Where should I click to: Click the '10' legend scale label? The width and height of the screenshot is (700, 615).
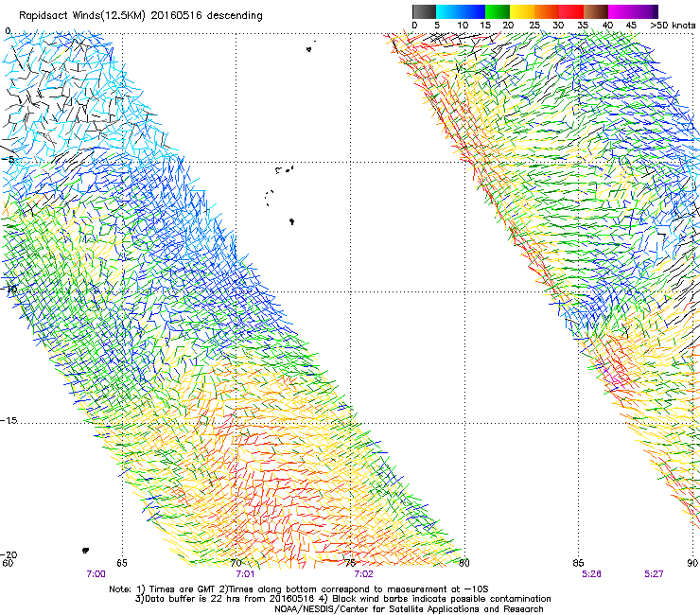(463, 26)
